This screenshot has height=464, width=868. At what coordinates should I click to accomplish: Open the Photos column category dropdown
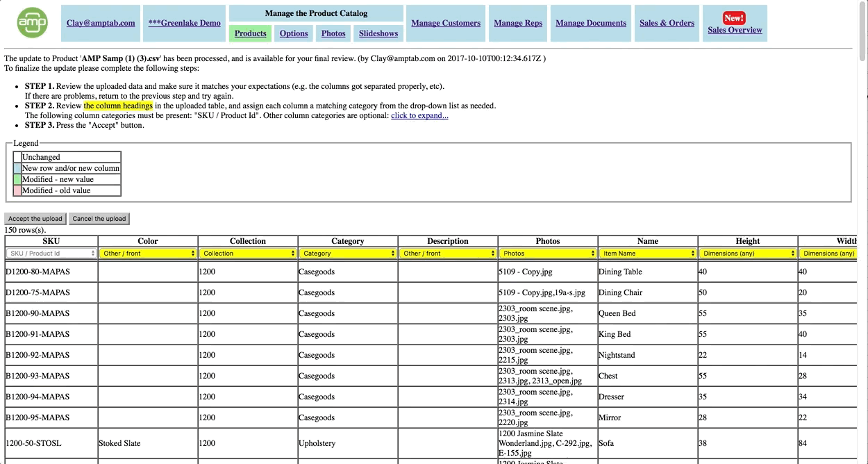tap(548, 254)
